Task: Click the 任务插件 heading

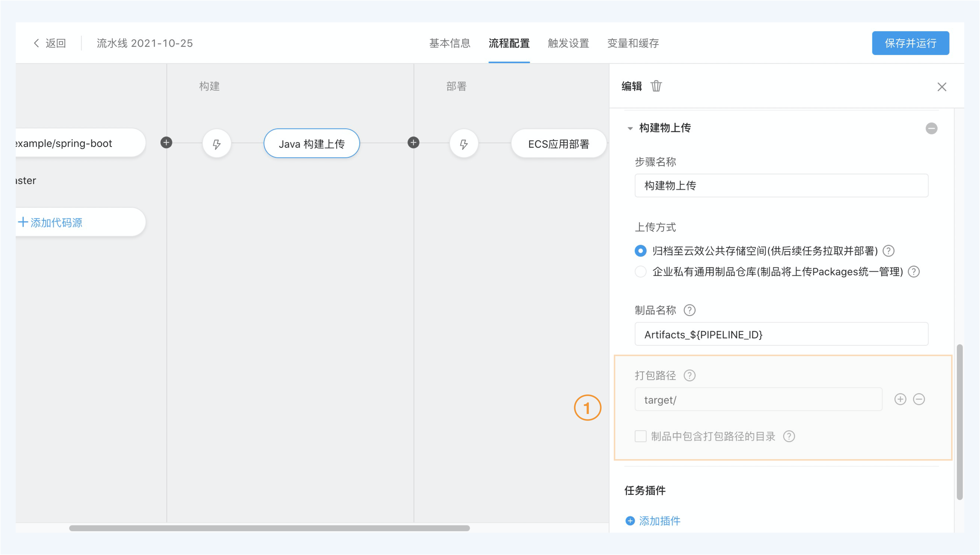Action: tap(645, 490)
